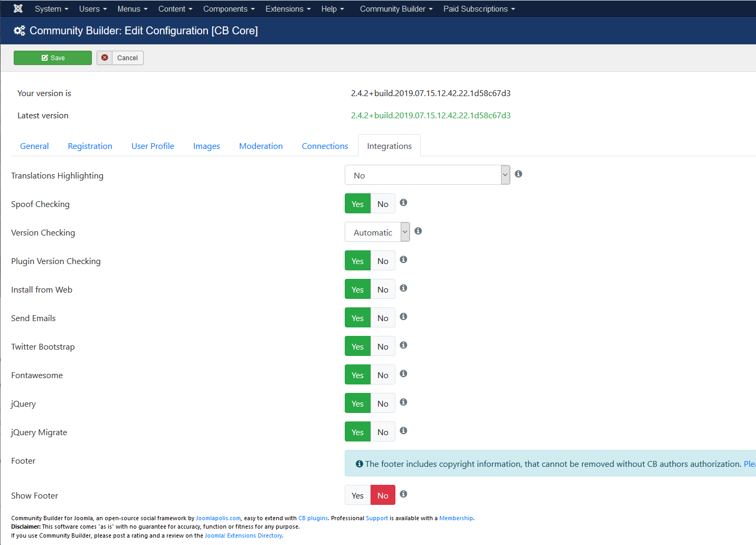This screenshot has height=545, width=756.
Task: Select No for Show Footer
Action: 383,495
